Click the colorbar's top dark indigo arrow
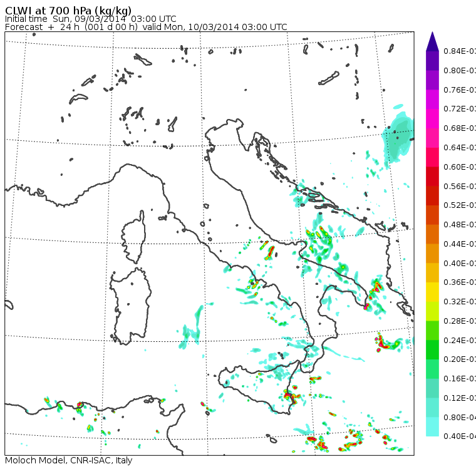This screenshot has width=476, height=469. click(x=432, y=41)
